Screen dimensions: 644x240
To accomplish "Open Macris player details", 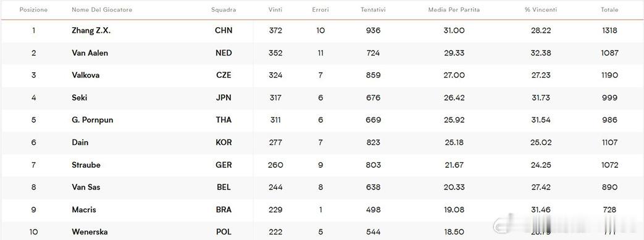I will click(x=84, y=210).
